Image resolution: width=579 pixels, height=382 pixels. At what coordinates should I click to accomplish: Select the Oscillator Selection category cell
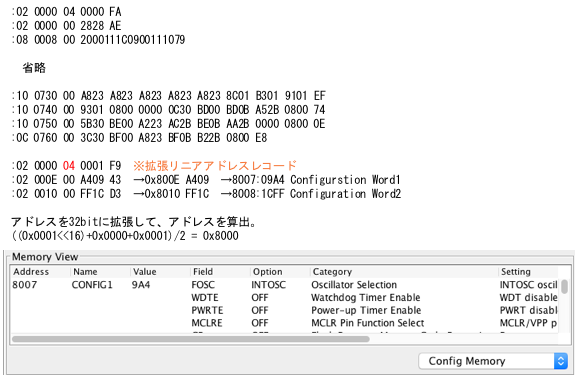354,285
